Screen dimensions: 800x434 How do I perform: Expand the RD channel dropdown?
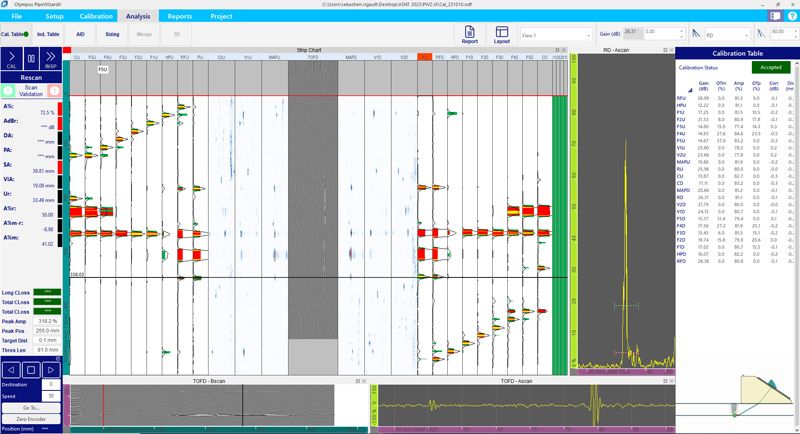pos(722,33)
